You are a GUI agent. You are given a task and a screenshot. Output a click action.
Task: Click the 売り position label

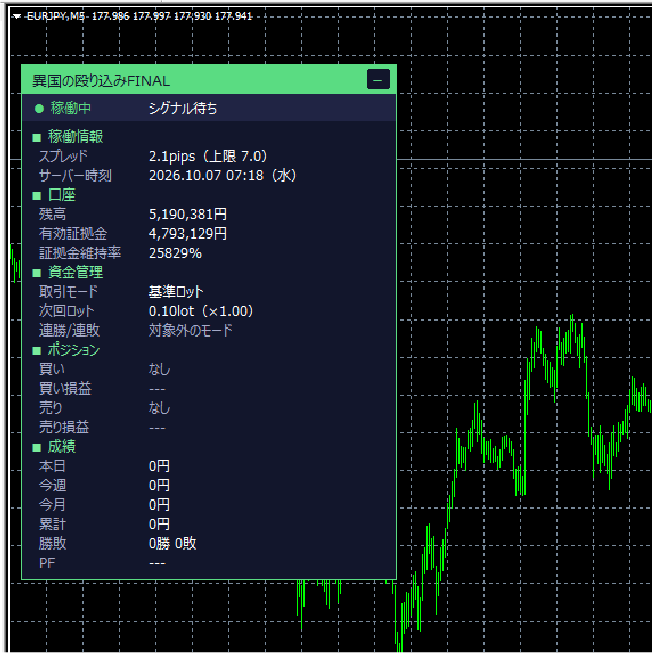[50, 408]
